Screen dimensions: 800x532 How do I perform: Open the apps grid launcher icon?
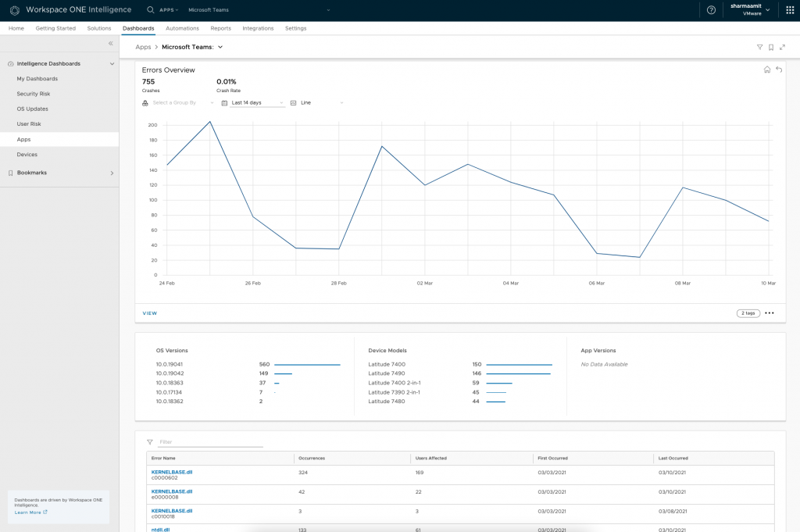[x=789, y=10]
